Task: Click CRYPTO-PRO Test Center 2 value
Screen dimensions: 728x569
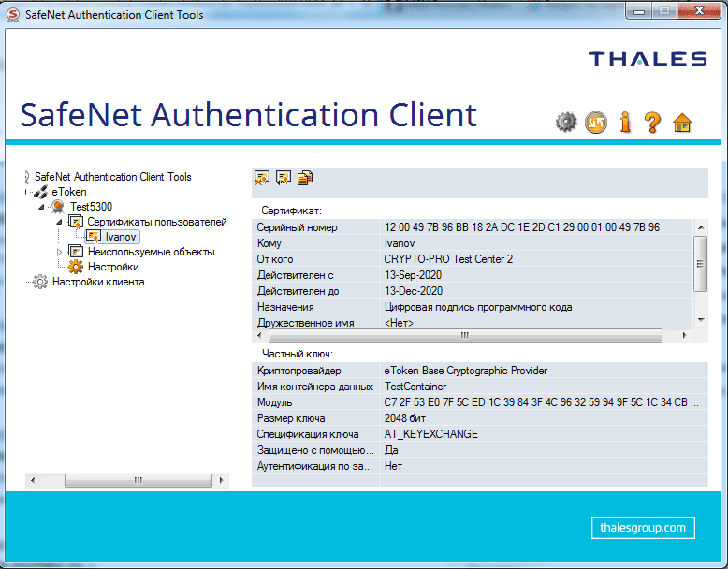Action: pyautogui.click(x=448, y=258)
